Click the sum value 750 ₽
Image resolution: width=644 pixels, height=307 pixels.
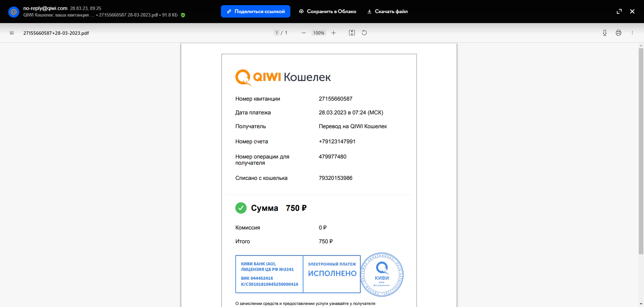coord(296,208)
